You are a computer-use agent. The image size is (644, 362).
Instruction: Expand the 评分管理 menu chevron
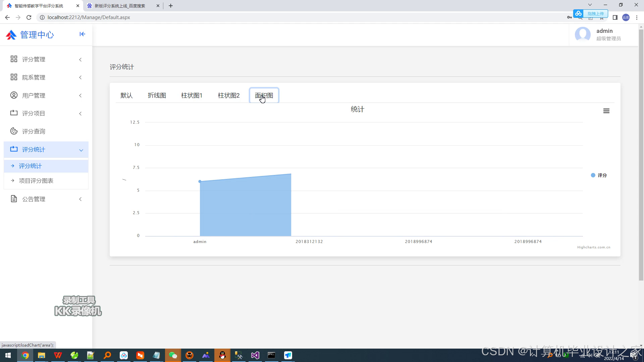(80, 60)
